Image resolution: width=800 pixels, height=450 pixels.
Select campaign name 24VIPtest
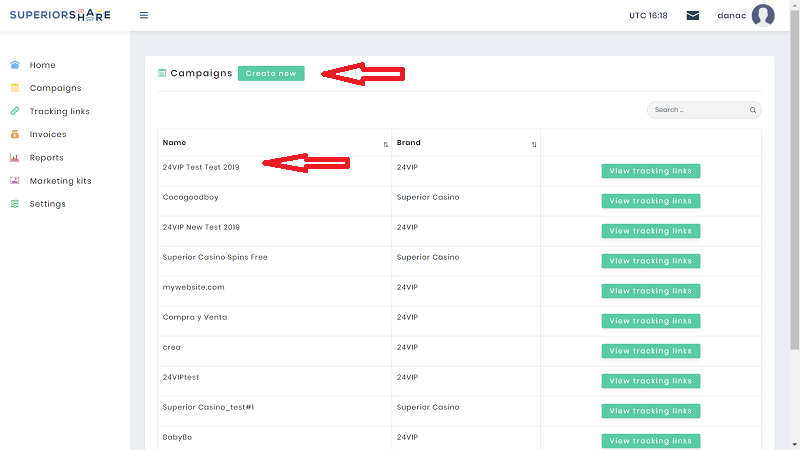tap(181, 377)
